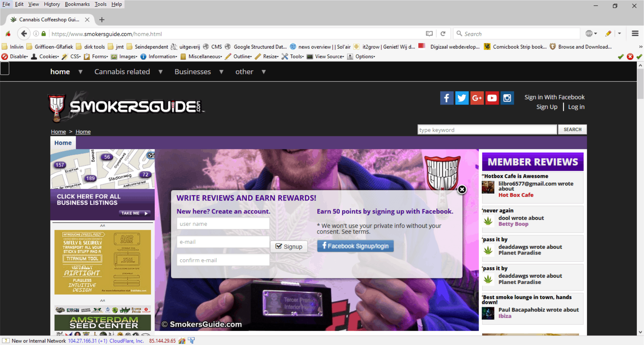Screen dimensions: 644x345
Task: Click the page vertical scrollbar thumb
Action: 640,84
